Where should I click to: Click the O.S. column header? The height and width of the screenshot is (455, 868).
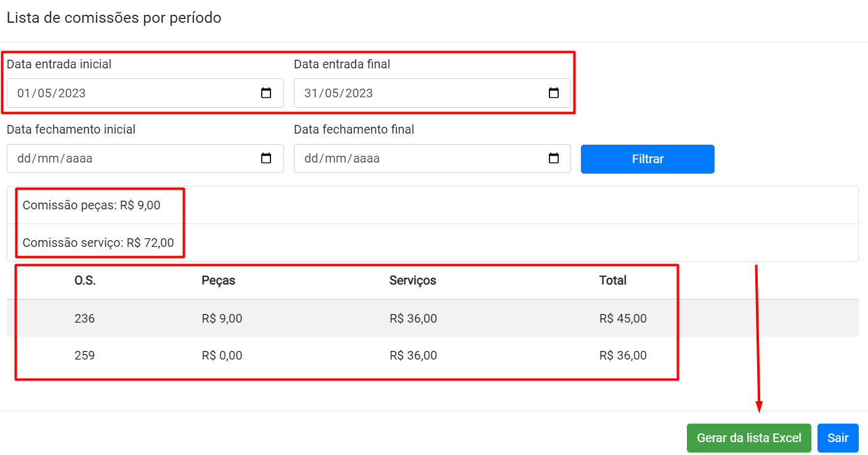tap(85, 281)
